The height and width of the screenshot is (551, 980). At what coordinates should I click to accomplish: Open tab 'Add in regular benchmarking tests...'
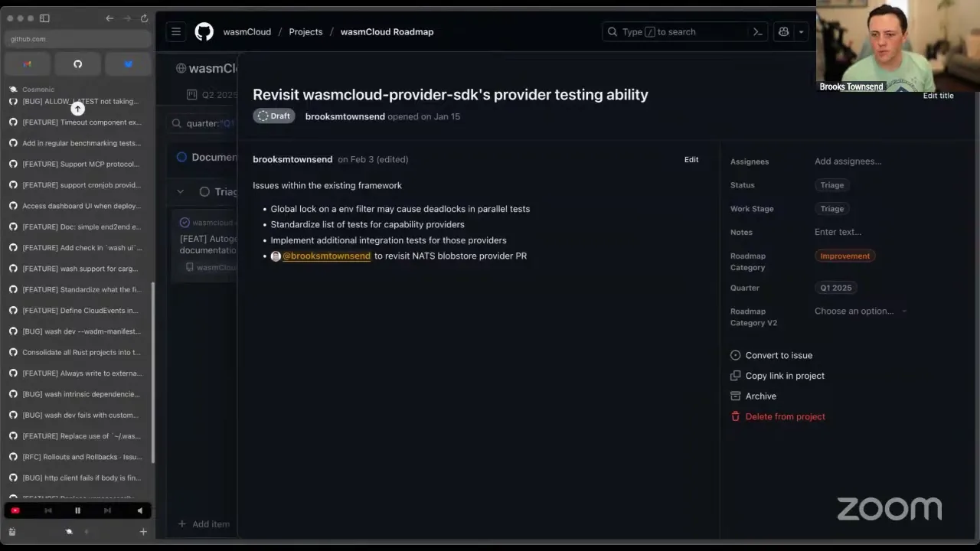[77, 143]
